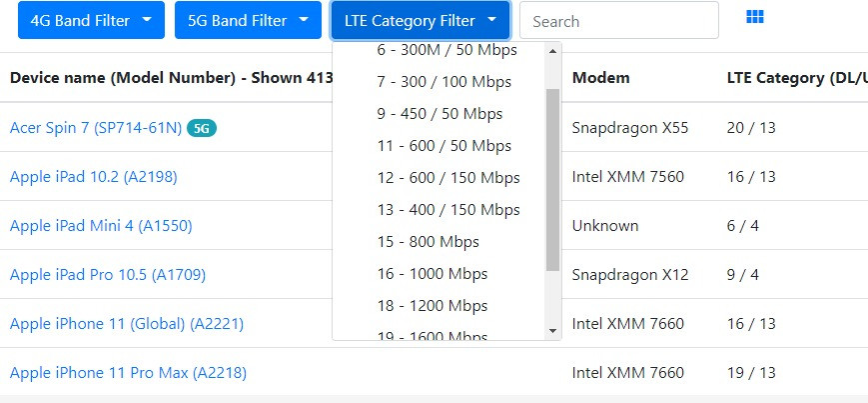
Task: Toggle the grid view icon
Action: coord(754,17)
